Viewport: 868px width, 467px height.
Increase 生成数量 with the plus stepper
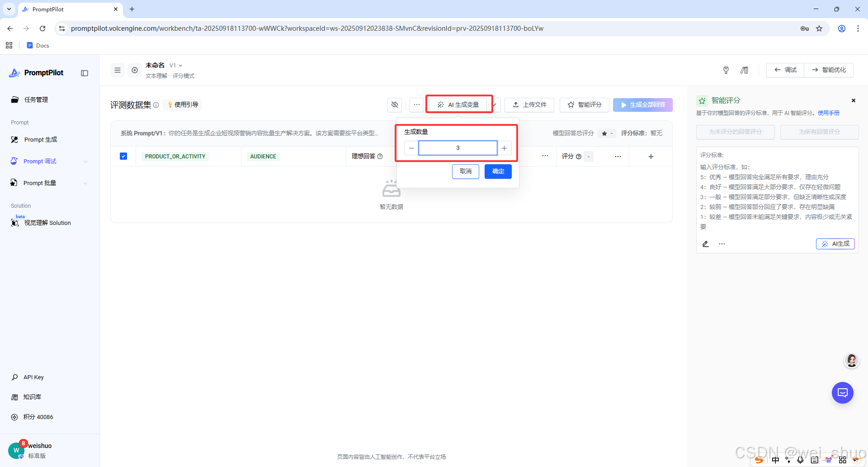click(x=504, y=148)
